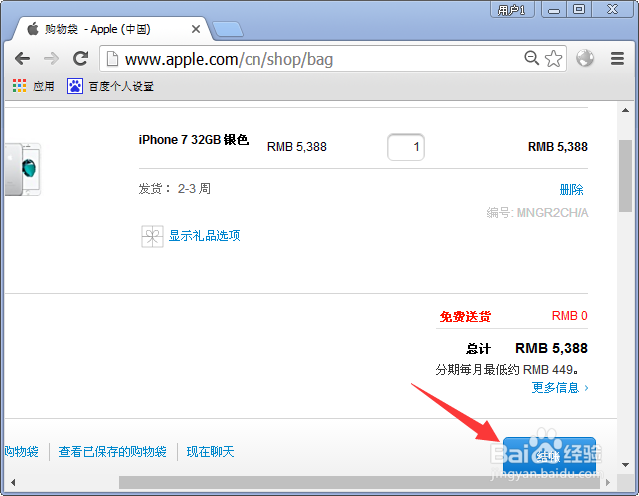Maximize the browser window
The image size is (639, 496).
(x=579, y=9)
